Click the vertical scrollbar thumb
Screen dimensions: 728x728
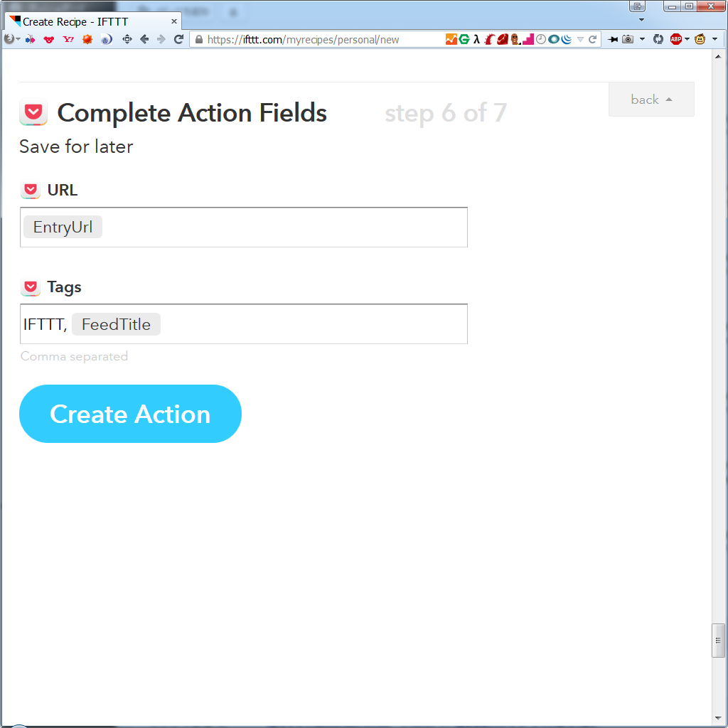[x=718, y=641]
